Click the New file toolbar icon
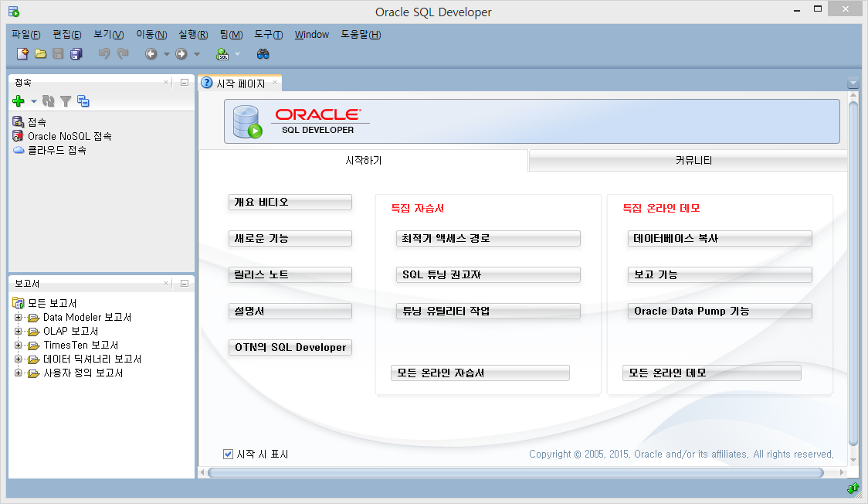The width and height of the screenshot is (868, 504). pos(22,53)
